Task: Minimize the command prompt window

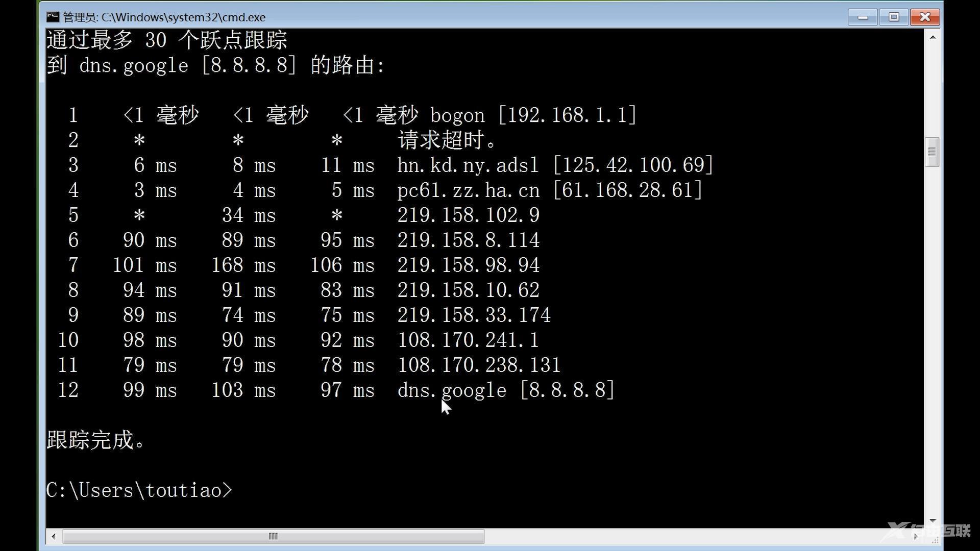Action: pos(863,17)
